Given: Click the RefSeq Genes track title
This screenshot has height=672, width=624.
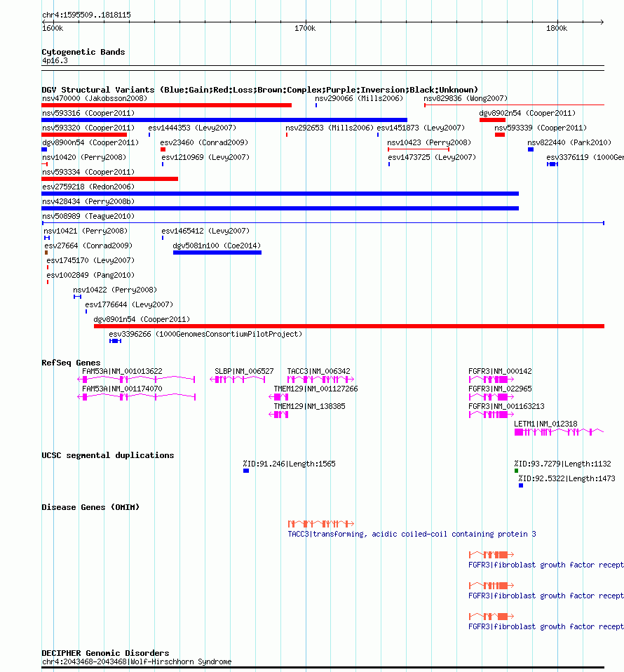Looking at the screenshot, I should click(x=71, y=363).
